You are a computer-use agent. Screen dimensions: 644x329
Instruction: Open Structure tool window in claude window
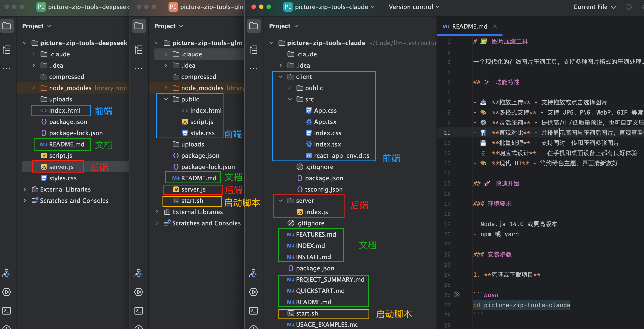click(x=254, y=50)
